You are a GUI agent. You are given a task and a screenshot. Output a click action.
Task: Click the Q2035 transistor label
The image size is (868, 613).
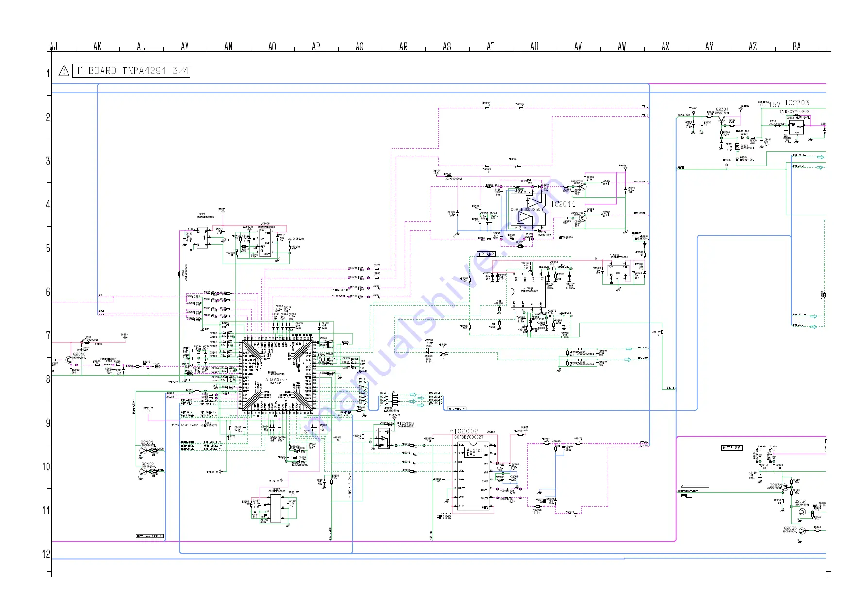[790, 528]
